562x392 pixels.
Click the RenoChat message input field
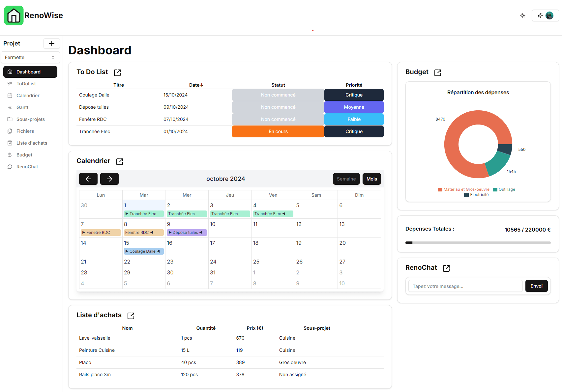pyautogui.click(x=465, y=286)
